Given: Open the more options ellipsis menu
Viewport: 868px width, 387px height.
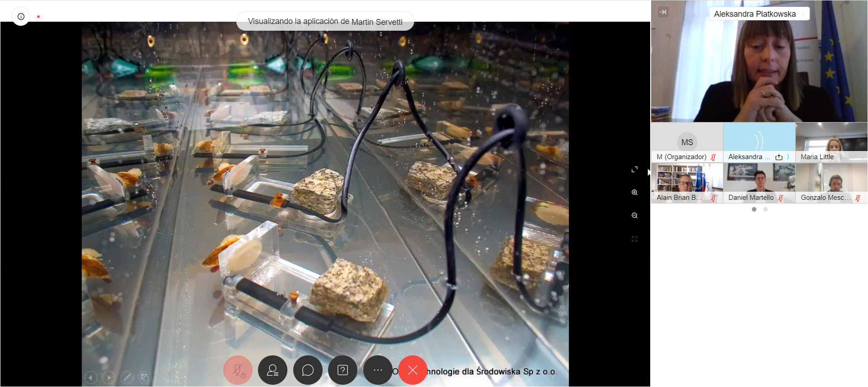Looking at the screenshot, I should pos(378,370).
